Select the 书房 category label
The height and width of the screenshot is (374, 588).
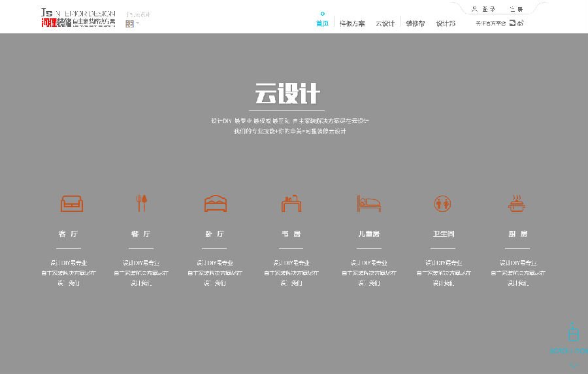coord(291,233)
